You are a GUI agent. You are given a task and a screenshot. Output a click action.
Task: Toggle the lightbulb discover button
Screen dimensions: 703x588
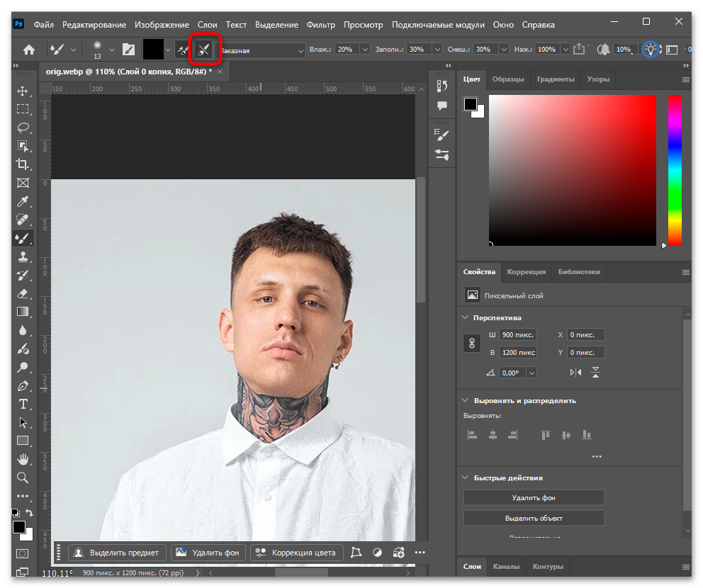(651, 50)
